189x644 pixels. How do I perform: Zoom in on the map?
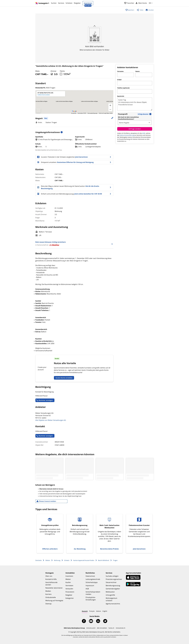[x=110, y=105]
